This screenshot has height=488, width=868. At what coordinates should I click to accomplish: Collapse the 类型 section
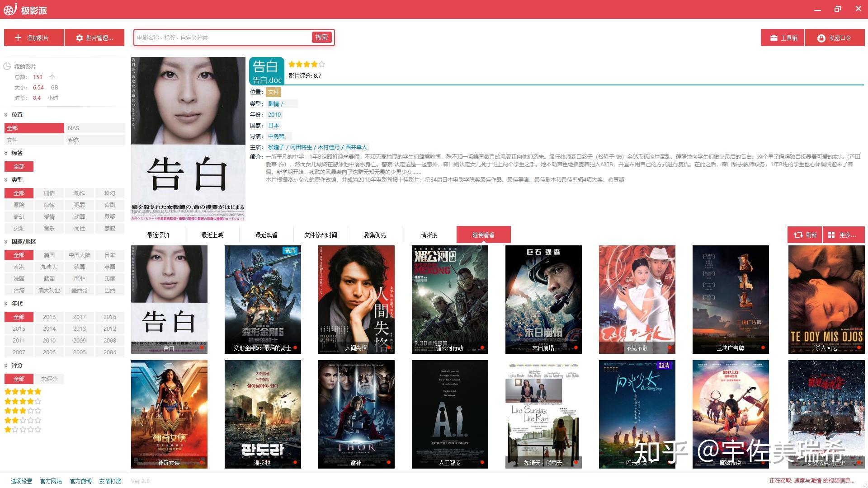point(6,180)
